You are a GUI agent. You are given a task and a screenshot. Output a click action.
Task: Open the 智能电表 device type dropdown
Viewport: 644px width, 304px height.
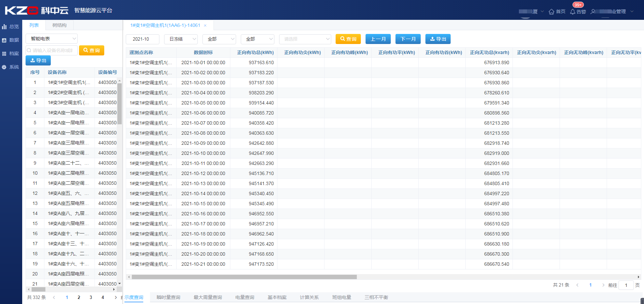point(51,39)
